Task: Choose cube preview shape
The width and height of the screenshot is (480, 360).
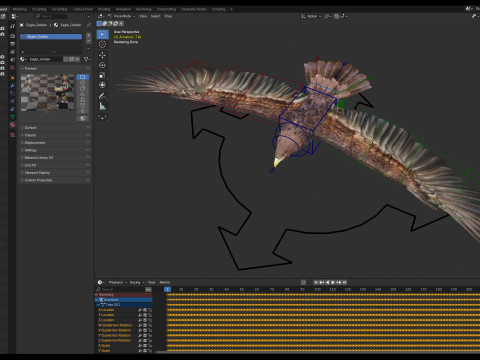Action: [x=82, y=88]
